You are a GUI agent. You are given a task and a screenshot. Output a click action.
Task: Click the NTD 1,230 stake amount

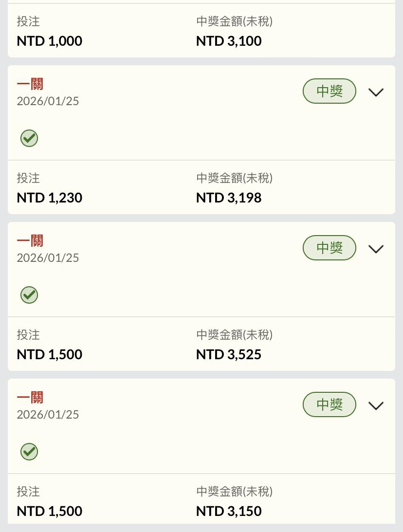(x=50, y=198)
